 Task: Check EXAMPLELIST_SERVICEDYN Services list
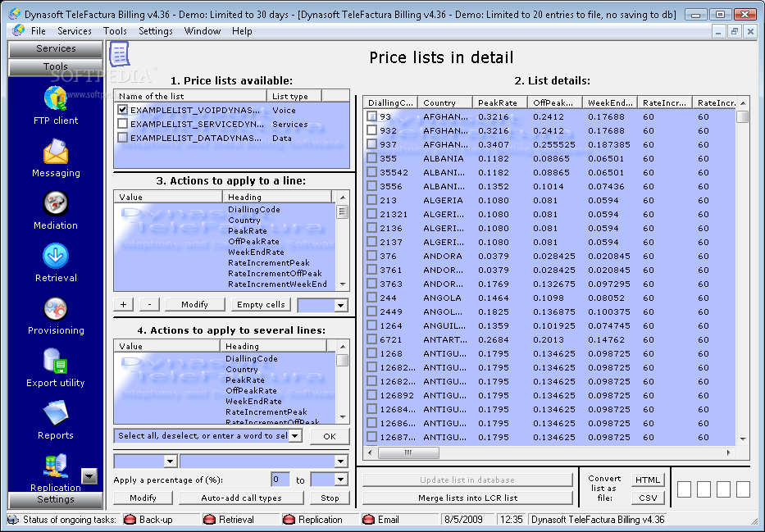point(122,124)
